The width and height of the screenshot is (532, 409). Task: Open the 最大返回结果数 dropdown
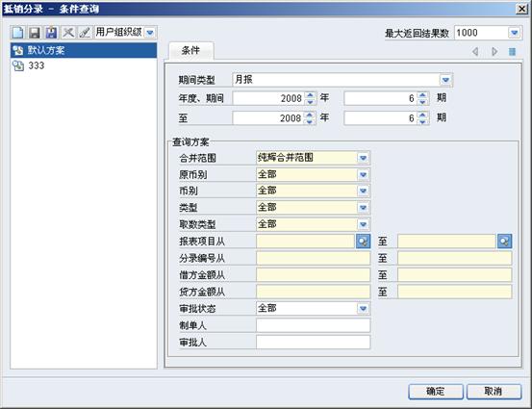tap(515, 33)
